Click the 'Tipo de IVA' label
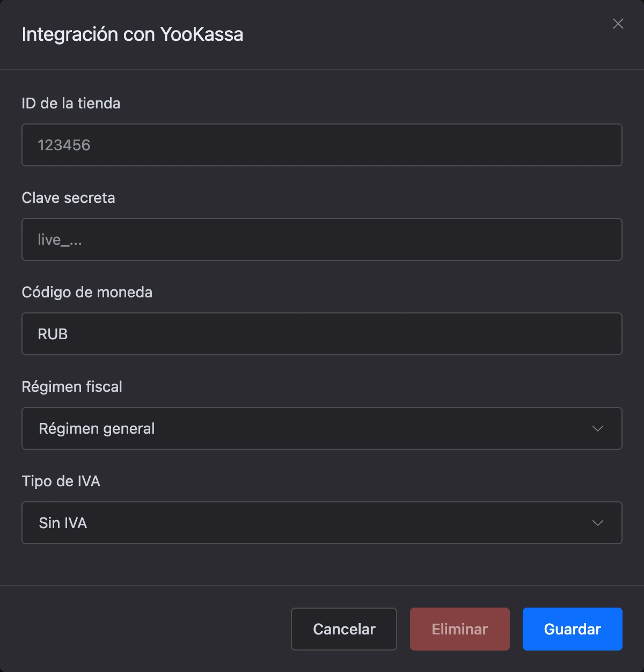 click(61, 481)
